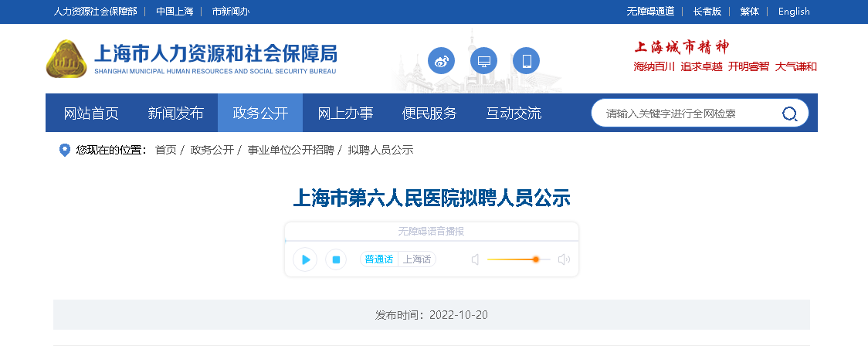Click the orange volume slider handle
The width and height of the screenshot is (868, 349).
pos(535,259)
